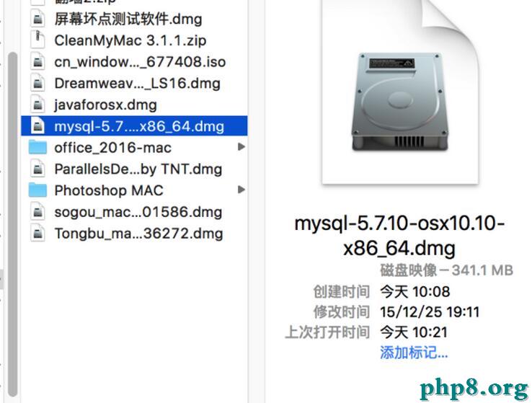Click the 屏幕坏点测试软件.dmg file icon

click(37, 19)
